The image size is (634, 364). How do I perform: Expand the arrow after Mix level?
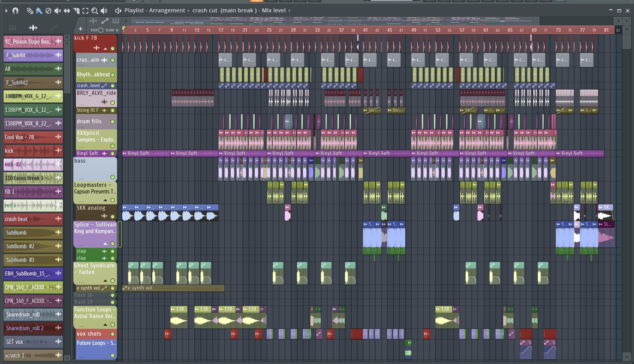(x=289, y=11)
